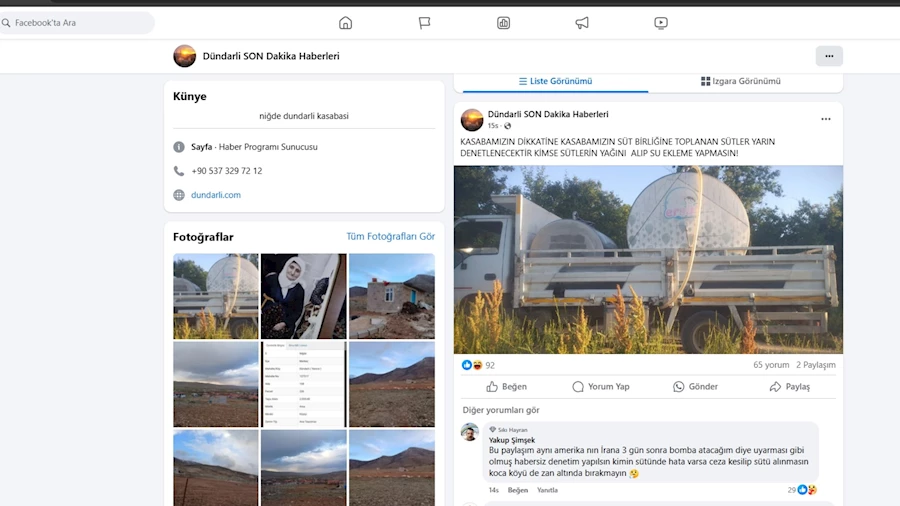The image size is (900, 506).
Task: Switch to Izgara Görünümü tab
Action: coord(741,81)
